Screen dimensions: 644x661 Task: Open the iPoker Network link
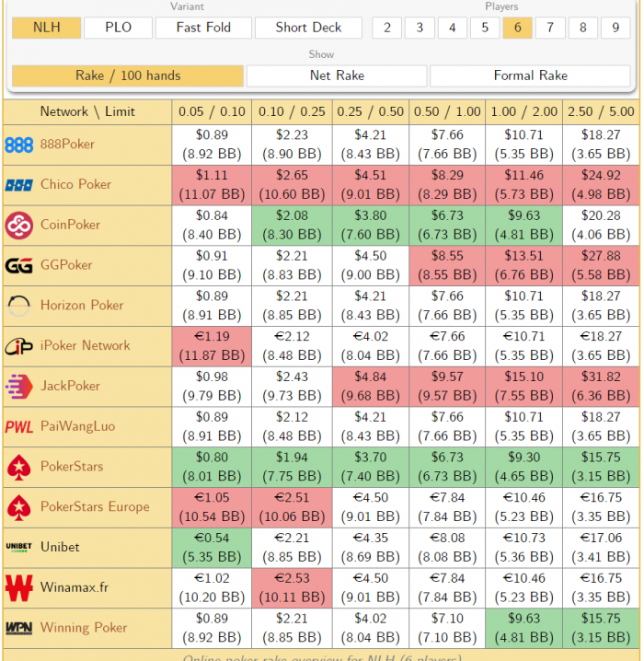pos(85,345)
